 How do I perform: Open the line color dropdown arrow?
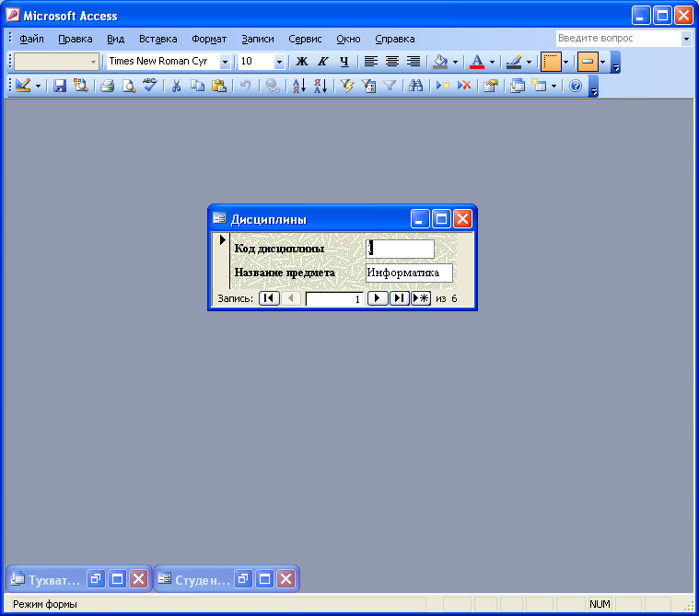pos(530,62)
